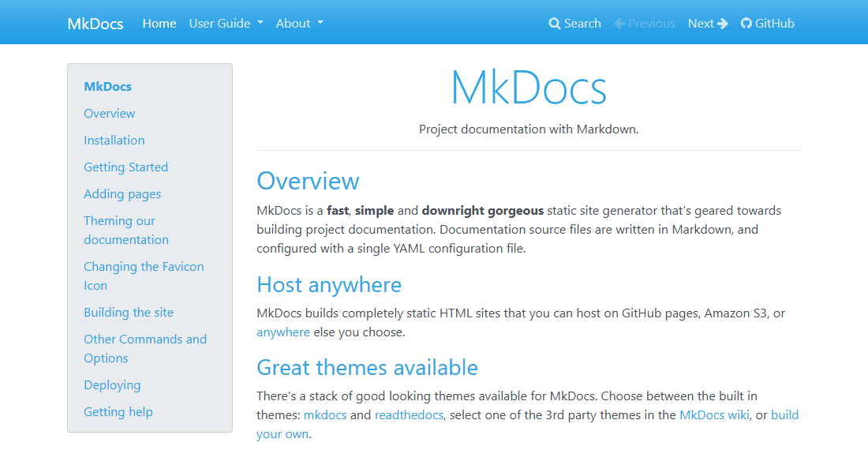Image resolution: width=868 pixels, height=450 pixels.
Task: Click the Overview section heading
Action: pyautogui.click(x=308, y=181)
